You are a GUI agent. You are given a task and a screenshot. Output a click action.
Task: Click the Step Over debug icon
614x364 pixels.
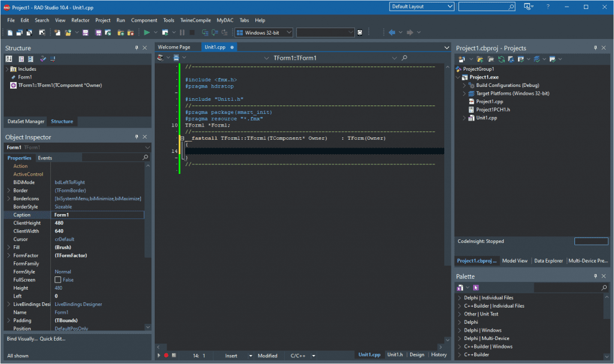tap(215, 32)
